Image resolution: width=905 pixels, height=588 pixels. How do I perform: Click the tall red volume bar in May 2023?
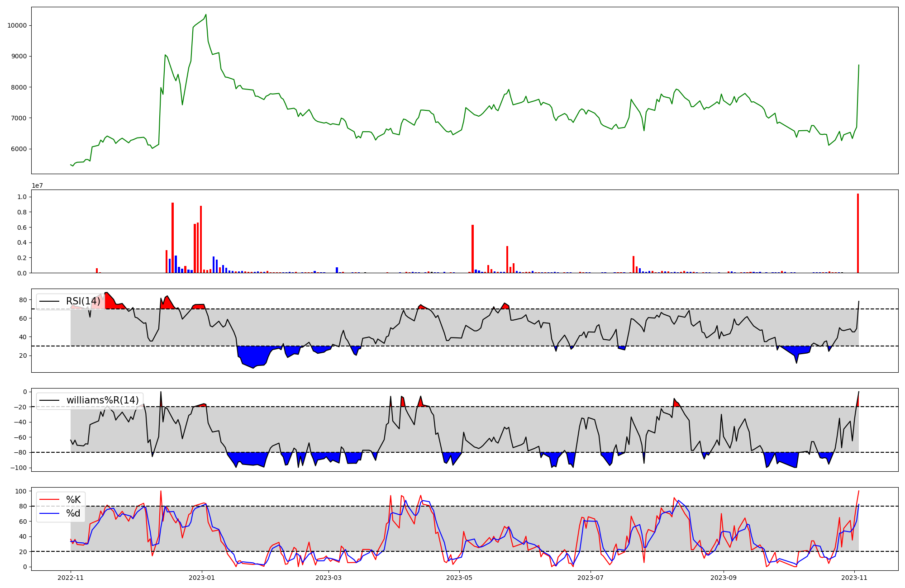pyautogui.click(x=472, y=249)
